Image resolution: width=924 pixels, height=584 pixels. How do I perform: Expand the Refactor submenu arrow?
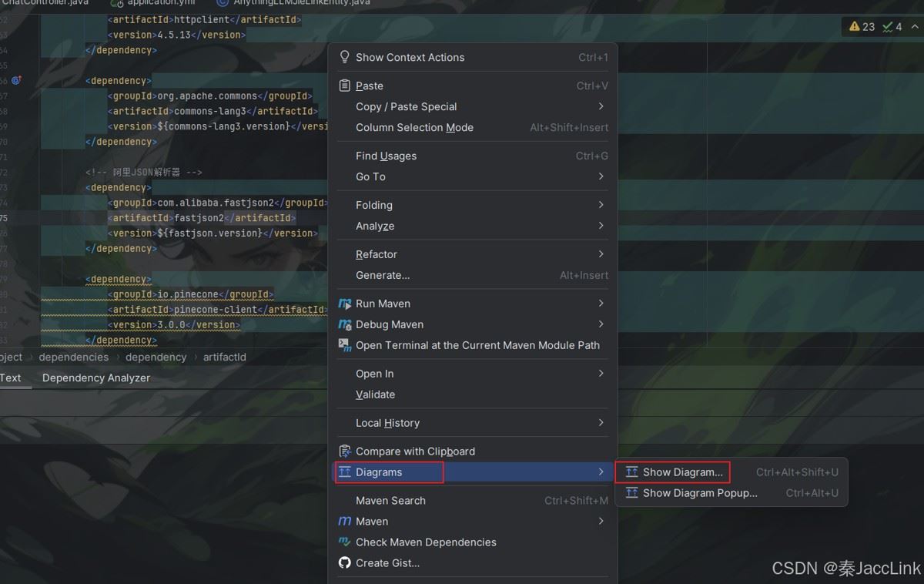coord(601,254)
